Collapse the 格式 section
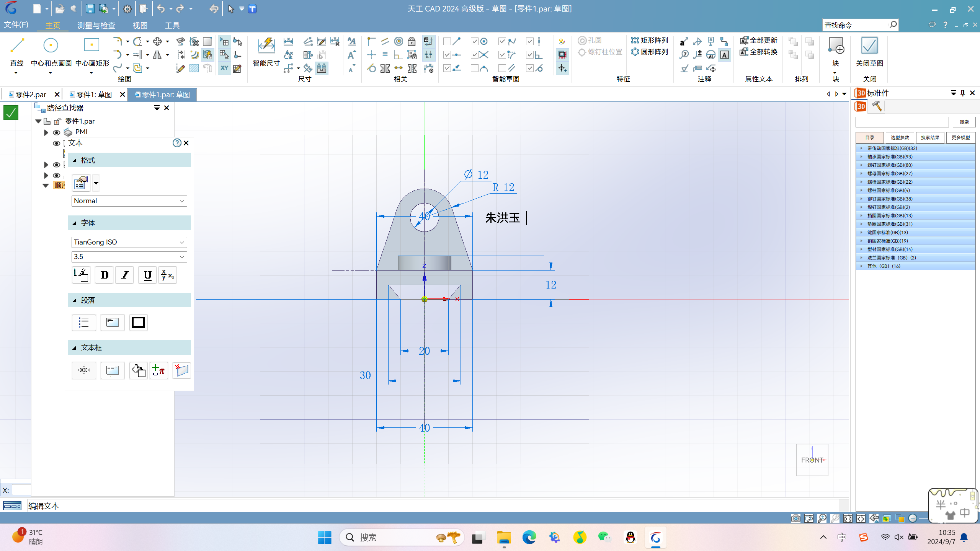This screenshot has height=551, width=980. 74,160
